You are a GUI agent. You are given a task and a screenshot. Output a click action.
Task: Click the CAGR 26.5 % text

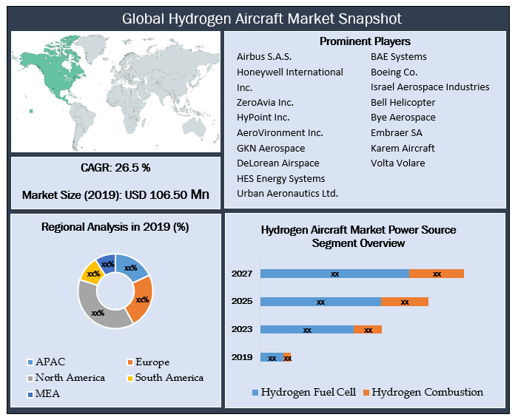coord(115,168)
